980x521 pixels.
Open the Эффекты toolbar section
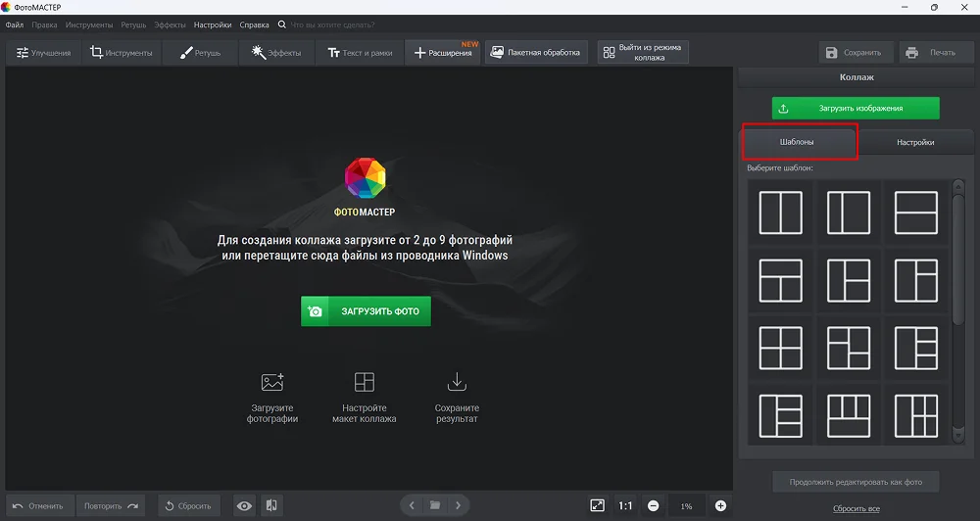pyautogui.click(x=275, y=53)
